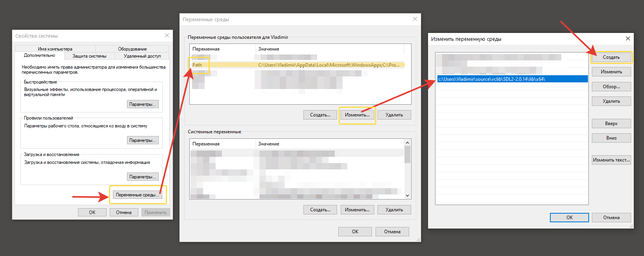The width and height of the screenshot is (644, 256).
Task: Open the Удаленный доступ tab
Action: coord(142,56)
